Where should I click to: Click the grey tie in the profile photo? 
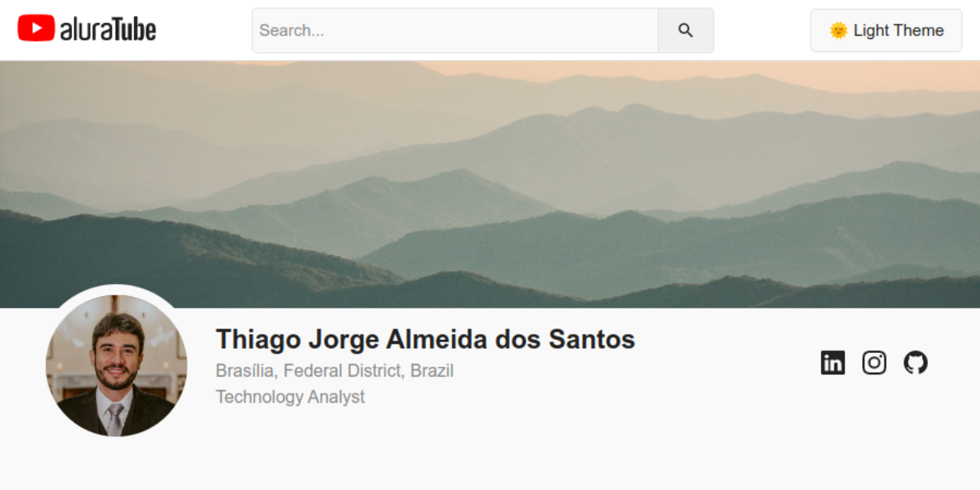click(115, 420)
